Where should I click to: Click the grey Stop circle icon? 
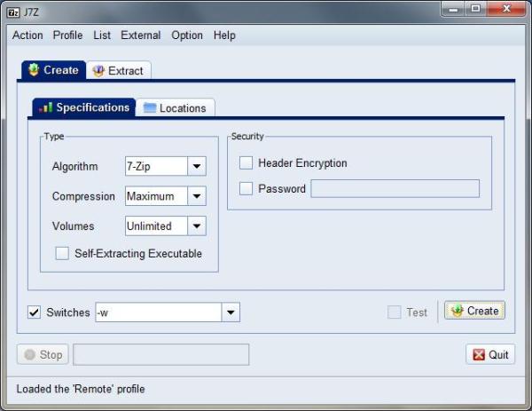tap(29, 354)
